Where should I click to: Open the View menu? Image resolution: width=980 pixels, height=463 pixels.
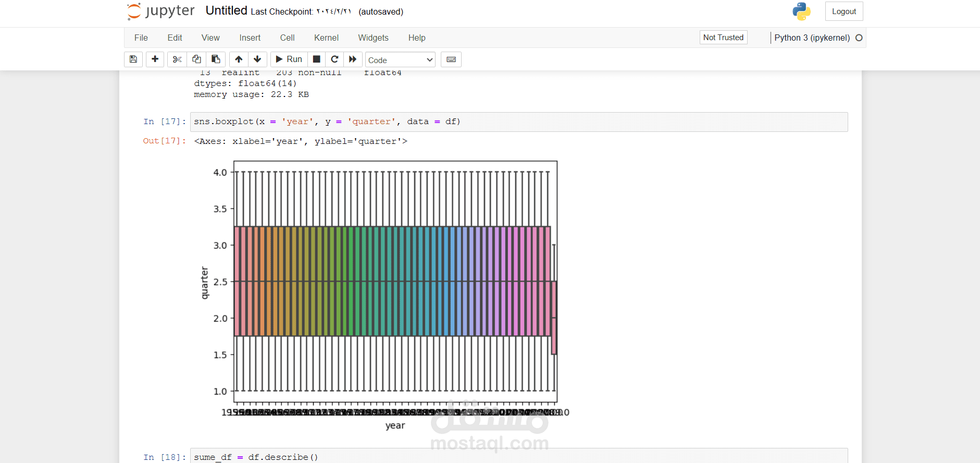click(210, 38)
